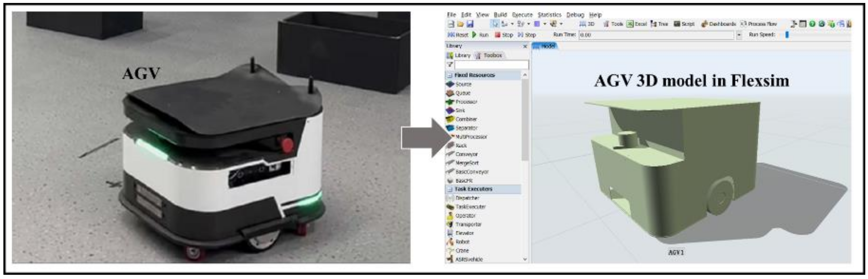Screen dimensions: 868x279
Task: Pick the Processor object from Fixed Resources
Action: [450, 102]
